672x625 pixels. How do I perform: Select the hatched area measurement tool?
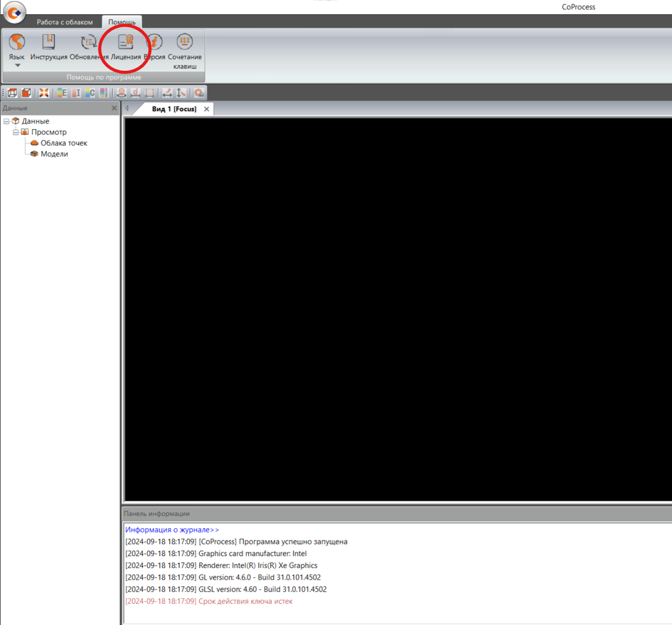[x=150, y=92]
